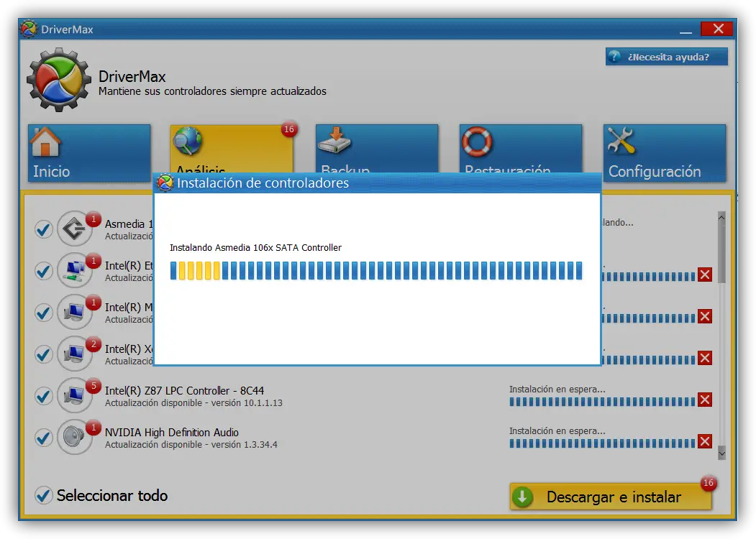Click the driver list scrollbar thumb
The height and width of the screenshot is (539, 756).
click(x=721, y=253)
